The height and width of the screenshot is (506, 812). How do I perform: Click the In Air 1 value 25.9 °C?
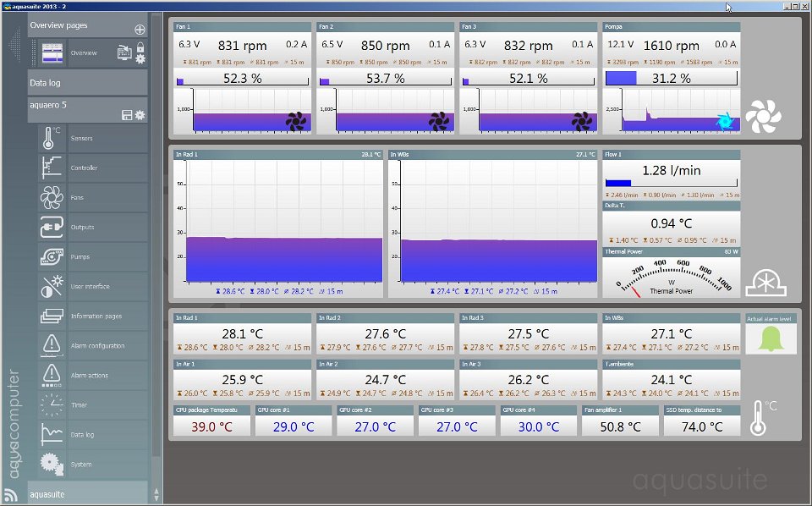pos(243,380)
